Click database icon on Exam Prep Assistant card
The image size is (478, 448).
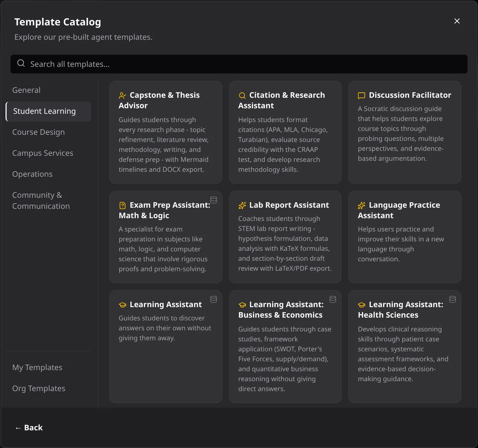click(214, 200)
